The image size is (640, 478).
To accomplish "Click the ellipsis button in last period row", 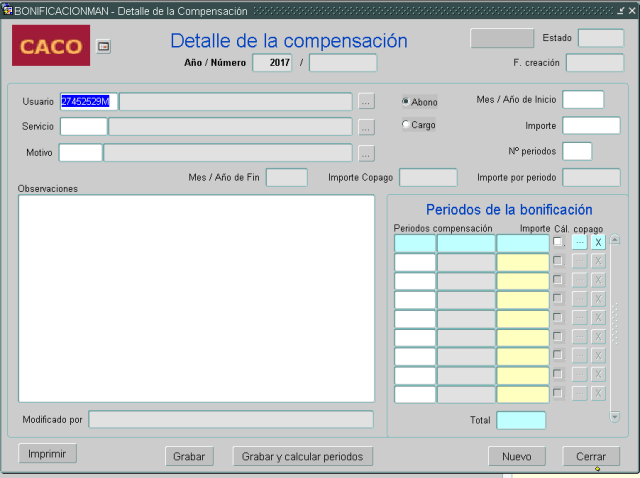I will (580, 394).
